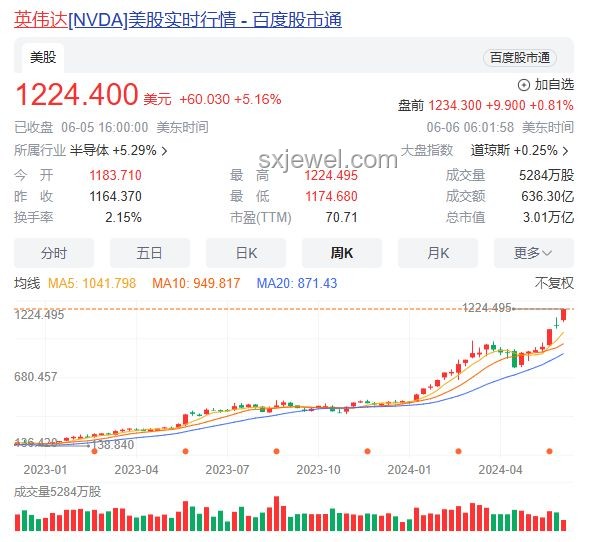The image size is (590, 542).
Task: Click the 市盈(TTM) value 70.71
Action: tap(342, 218)
